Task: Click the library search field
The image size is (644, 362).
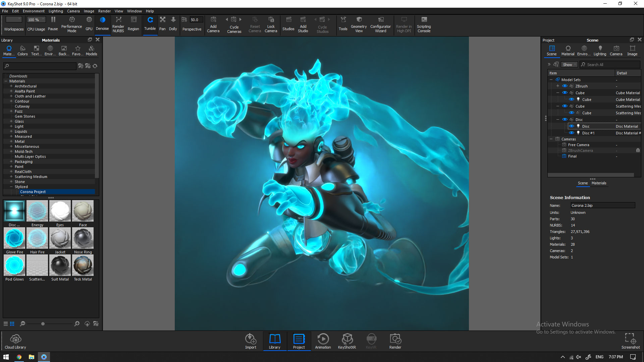Action: (40, 66)
